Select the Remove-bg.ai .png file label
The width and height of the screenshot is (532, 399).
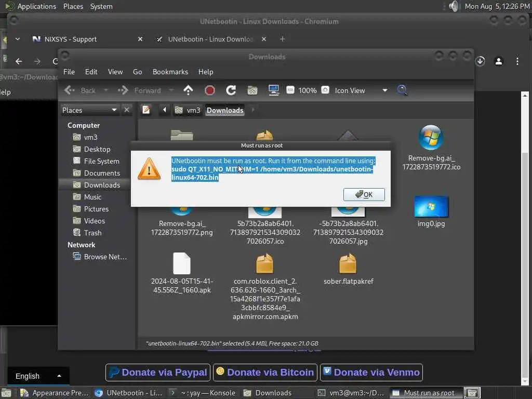tap(181, 228)
